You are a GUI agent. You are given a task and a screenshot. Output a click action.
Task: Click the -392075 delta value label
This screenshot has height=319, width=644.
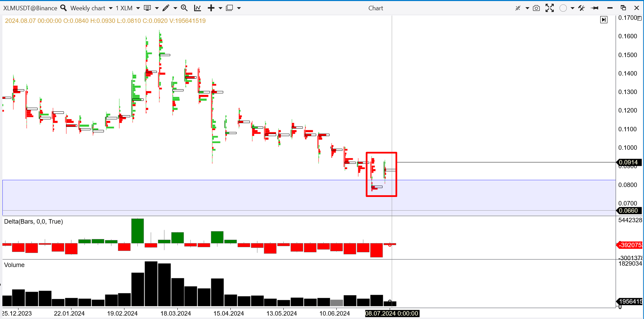click(630, 245)
